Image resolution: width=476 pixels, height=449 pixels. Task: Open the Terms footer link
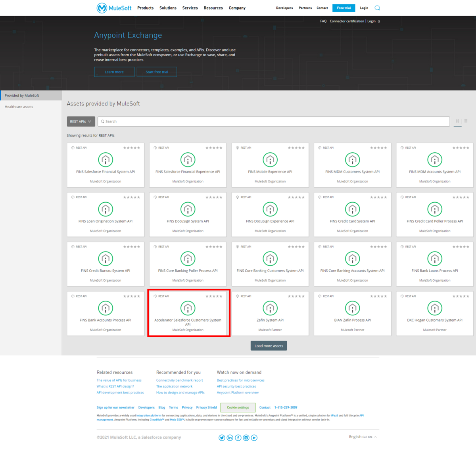(x=173, y=407)
